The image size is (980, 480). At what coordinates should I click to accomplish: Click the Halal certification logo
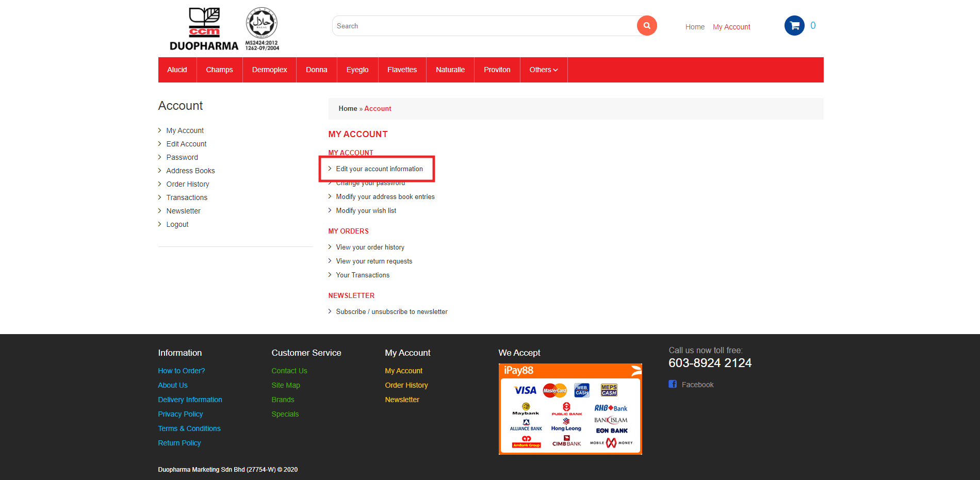tap(262, 29)
